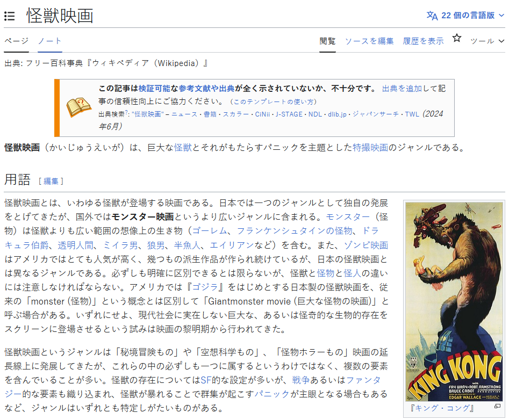Open the 透明人間 link

(75, 245)
